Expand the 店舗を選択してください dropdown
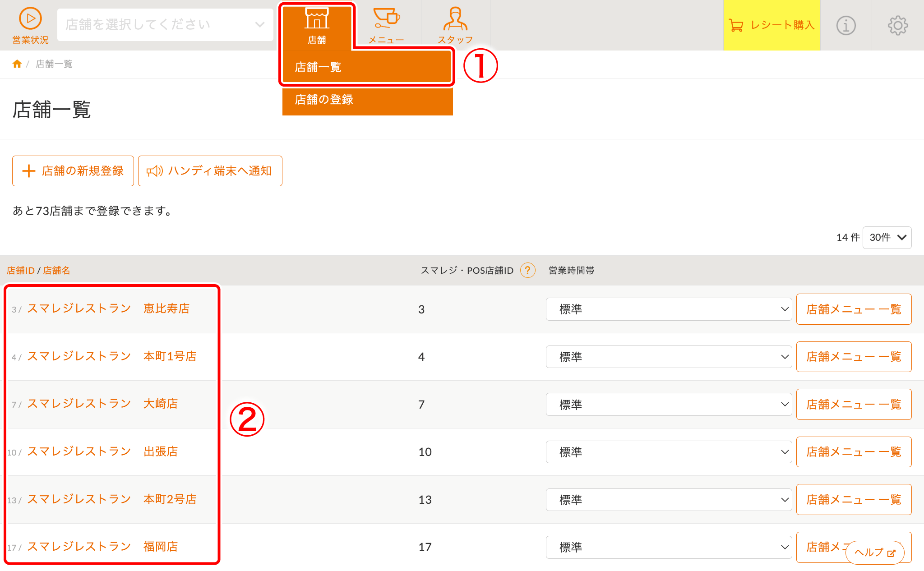The height and width of the screenshot is (571, 924). tap(165, 25)
